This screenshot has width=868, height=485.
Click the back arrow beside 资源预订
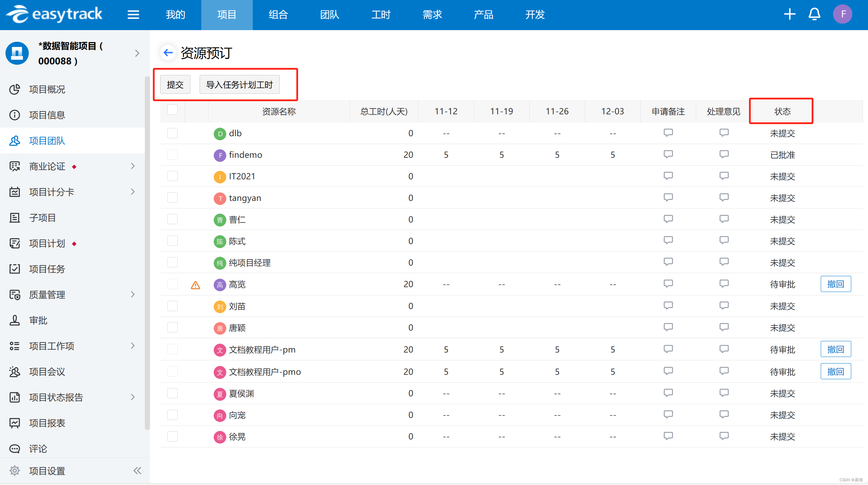(x=168, y=53)
